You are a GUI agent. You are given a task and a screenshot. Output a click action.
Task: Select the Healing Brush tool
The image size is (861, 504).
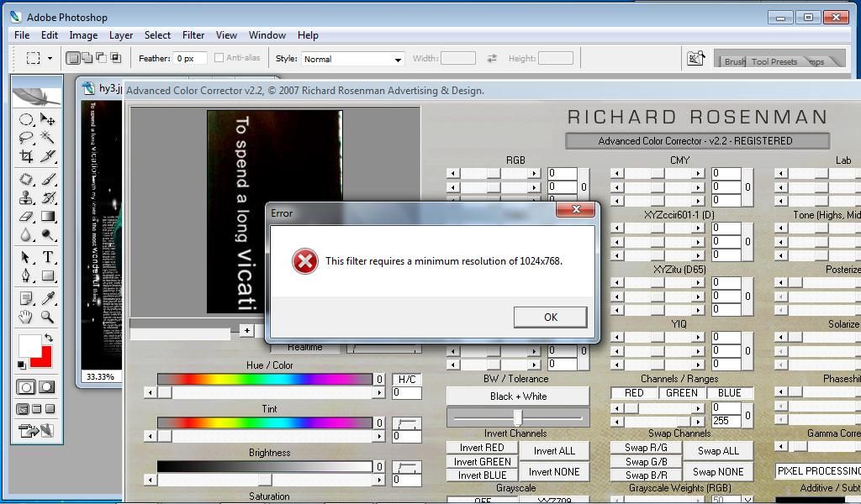click(26, 179)
